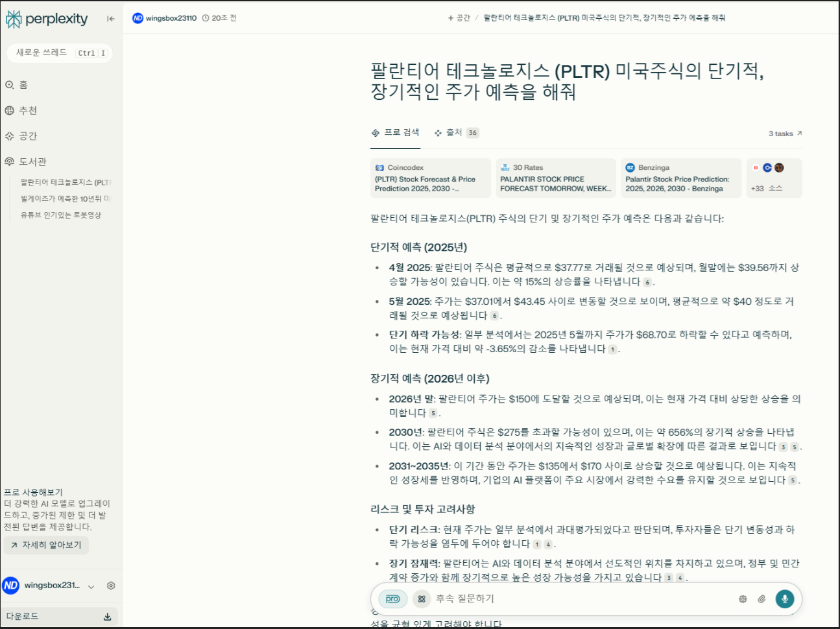The height and width of the screenshot is (629, 840).
Task: Click 자세히 알아보기 upgrade button
Action: pyautogui.click(x=46, y=545)
